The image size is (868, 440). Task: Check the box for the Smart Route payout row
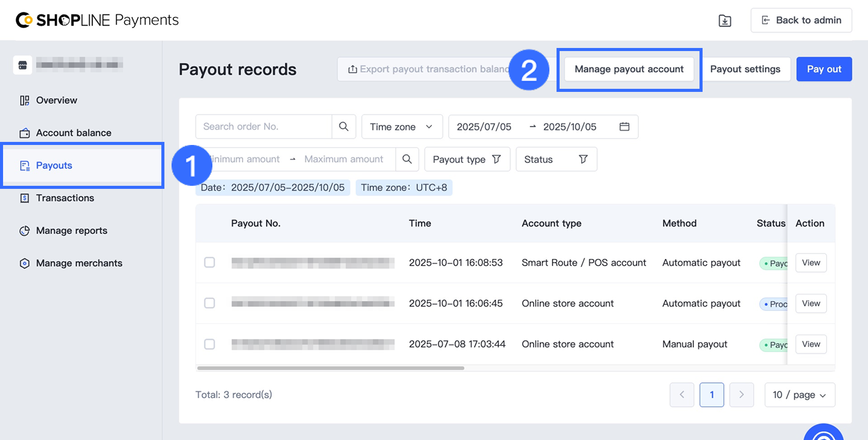(209, 262)
